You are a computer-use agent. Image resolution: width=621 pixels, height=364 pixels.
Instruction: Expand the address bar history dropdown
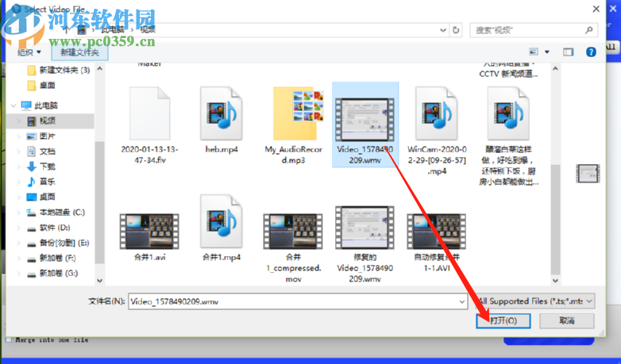click(443, 30)
